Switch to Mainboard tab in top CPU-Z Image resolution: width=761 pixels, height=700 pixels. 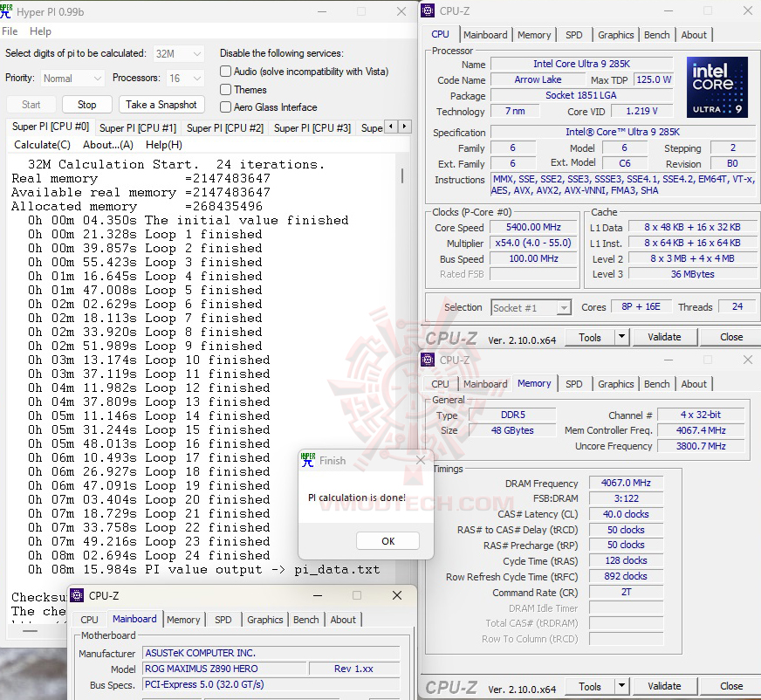(485, 35)
